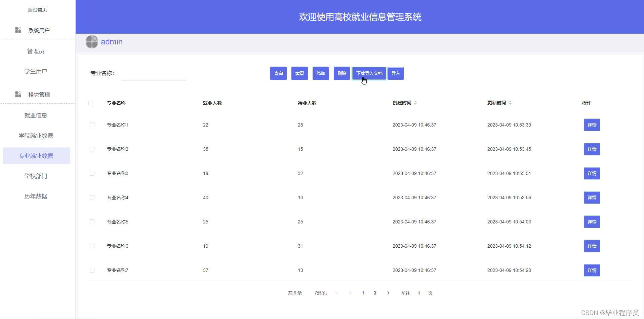Click the admin avatar icon

(x=92, y=42)
